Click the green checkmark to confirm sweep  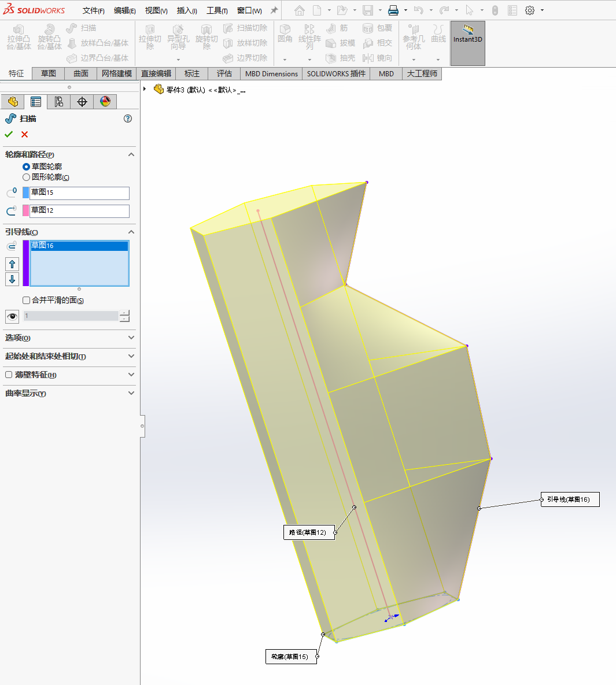[x=9, y=134]
